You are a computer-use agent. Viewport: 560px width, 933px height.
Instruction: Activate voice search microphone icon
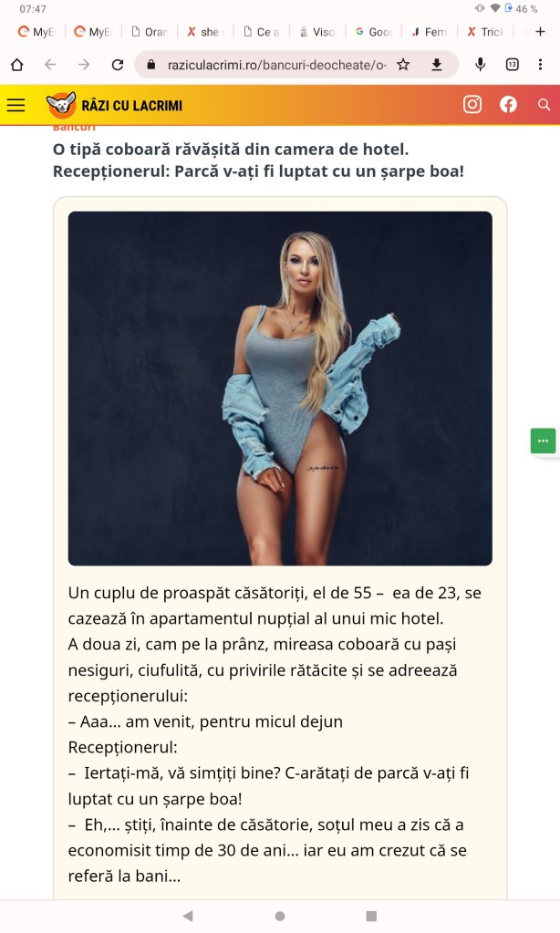pos(481,65)
